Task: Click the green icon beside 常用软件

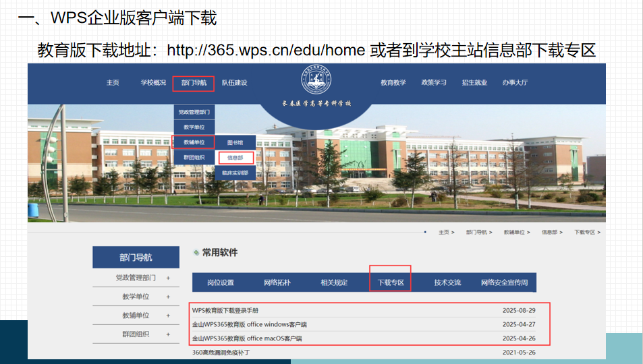Action: pyautogui.click(x=196, y=253)
